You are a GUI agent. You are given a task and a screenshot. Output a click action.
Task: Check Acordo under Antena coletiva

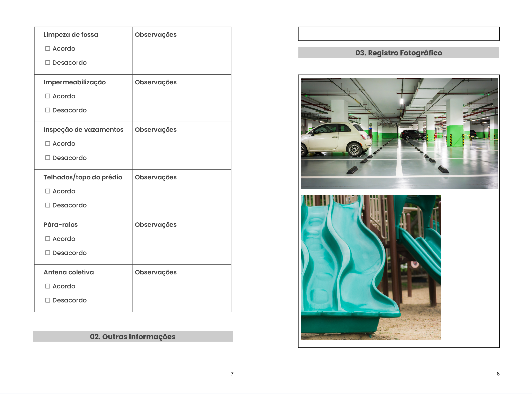click(x=47, y=286)
